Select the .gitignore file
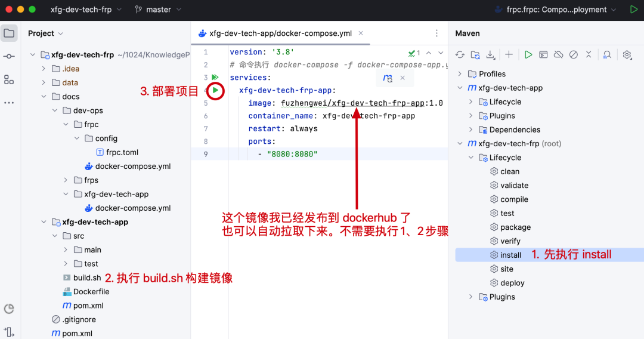644x339 pixels. point(74,320)
